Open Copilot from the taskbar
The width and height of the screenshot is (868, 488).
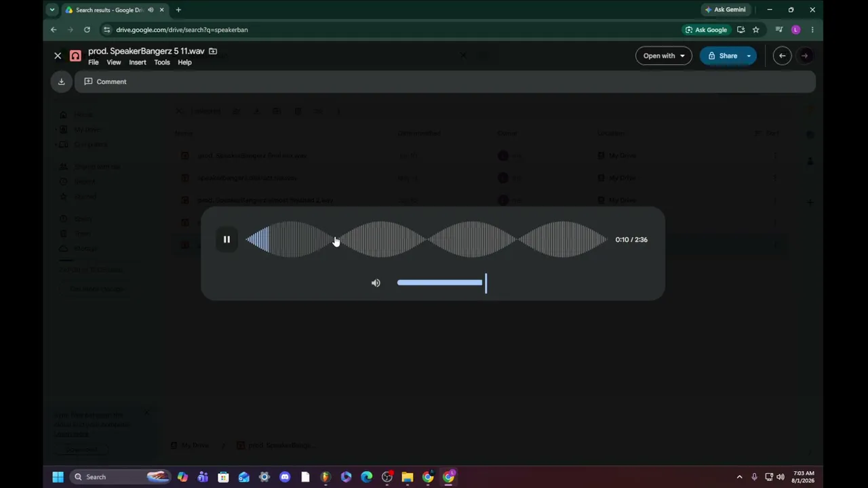click(x=182, y=477)
